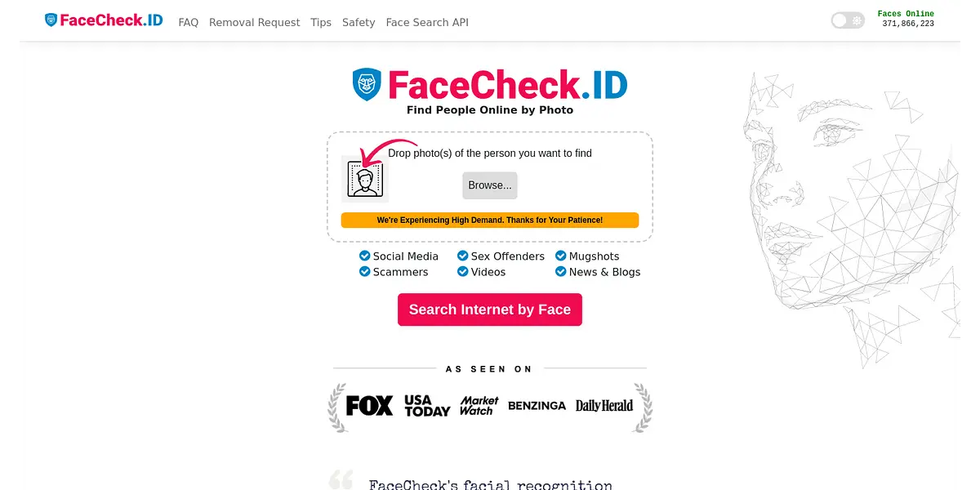The height and width of the screenshot is (490, 980).
Task: Toggle the dark mode switch
Action: click(x=848, y=20)
